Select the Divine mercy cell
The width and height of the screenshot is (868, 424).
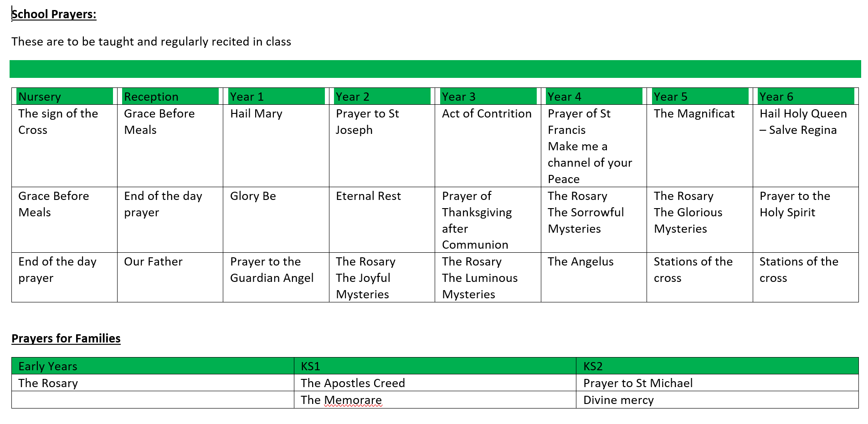717,400
